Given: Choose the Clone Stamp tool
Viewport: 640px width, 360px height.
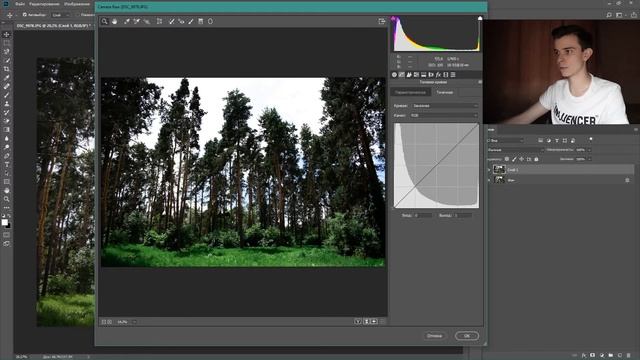Looking at the screenshot, I should (x=7, y=104).
